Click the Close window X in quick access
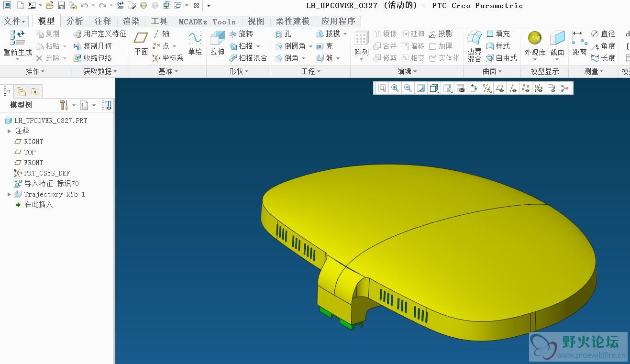Image resolution: width=630 pixels, height=364 pixels. 196,6
